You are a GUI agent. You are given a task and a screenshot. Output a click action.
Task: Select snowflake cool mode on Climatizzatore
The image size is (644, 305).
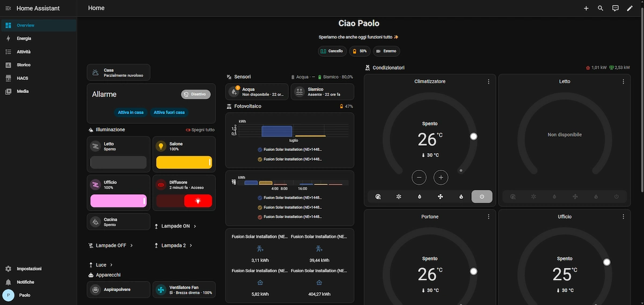click(399, 197)
